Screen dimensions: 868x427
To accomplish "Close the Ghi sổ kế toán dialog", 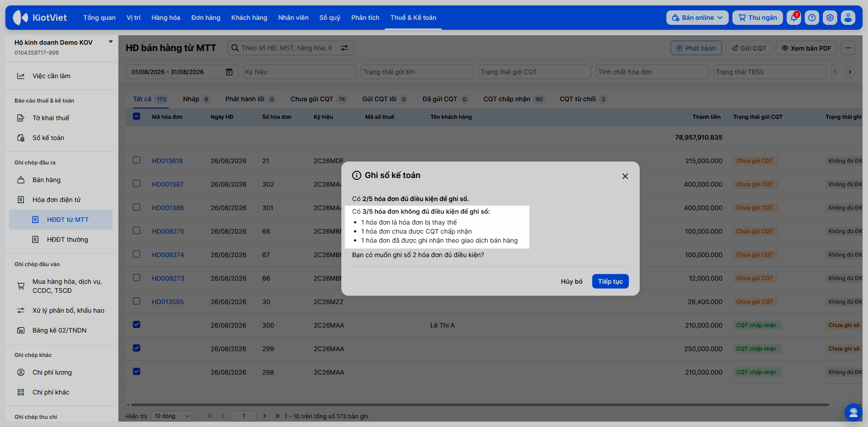I will point(625,176).
